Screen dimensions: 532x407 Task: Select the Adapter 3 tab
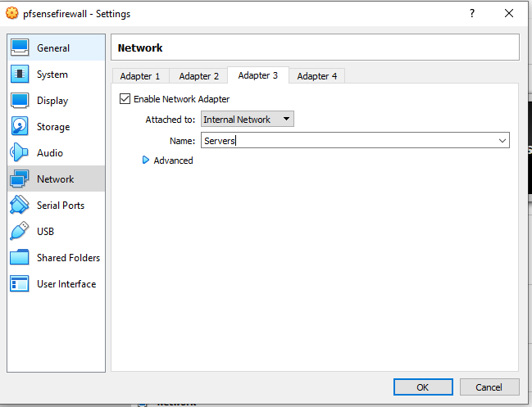click(258, 75)
